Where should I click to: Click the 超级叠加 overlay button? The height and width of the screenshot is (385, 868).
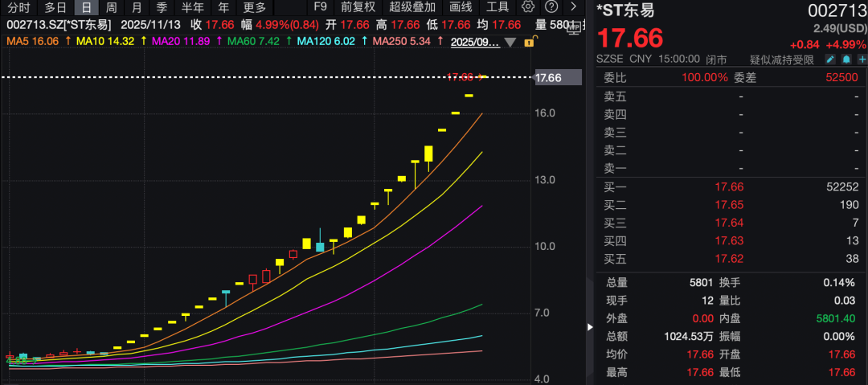(411, 7)
